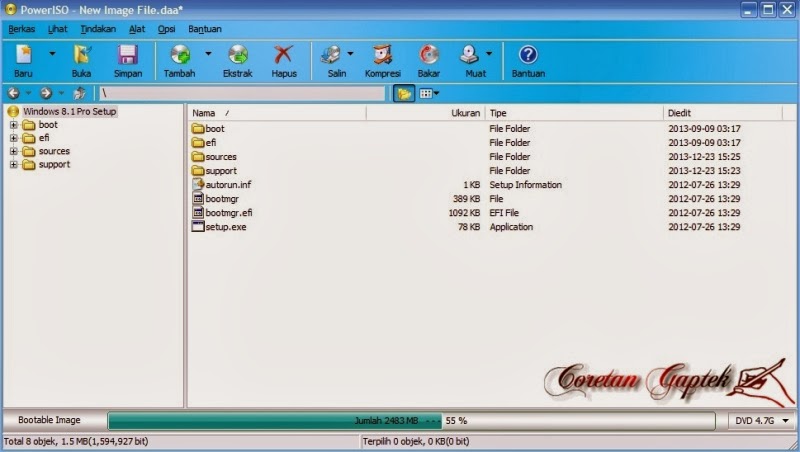
Task: Click the path address field
Action: (x=242, y=93)
